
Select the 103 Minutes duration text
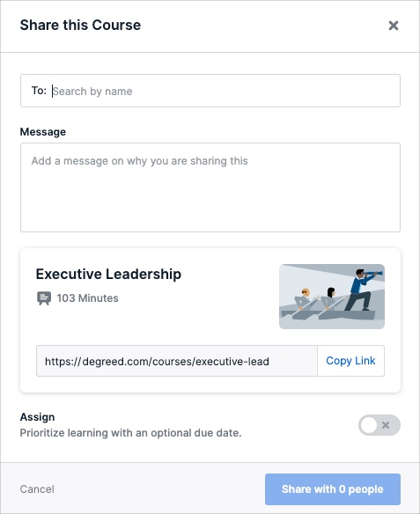point(87,298)
